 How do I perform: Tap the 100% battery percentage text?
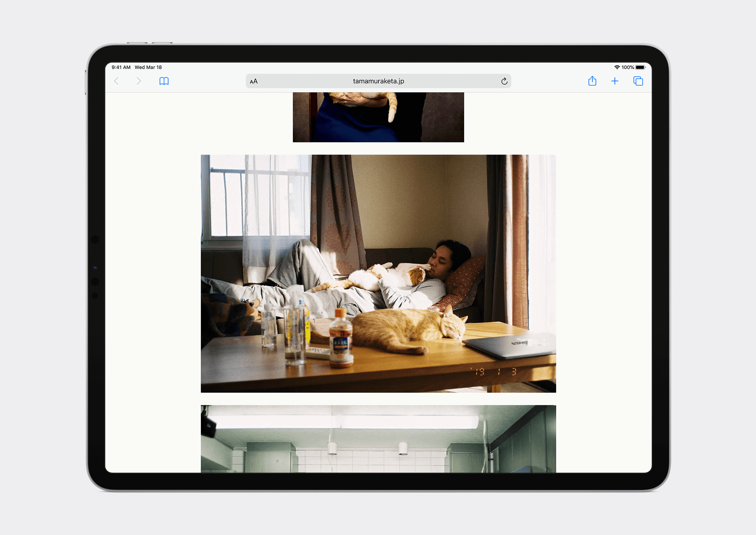coord(628,67)
